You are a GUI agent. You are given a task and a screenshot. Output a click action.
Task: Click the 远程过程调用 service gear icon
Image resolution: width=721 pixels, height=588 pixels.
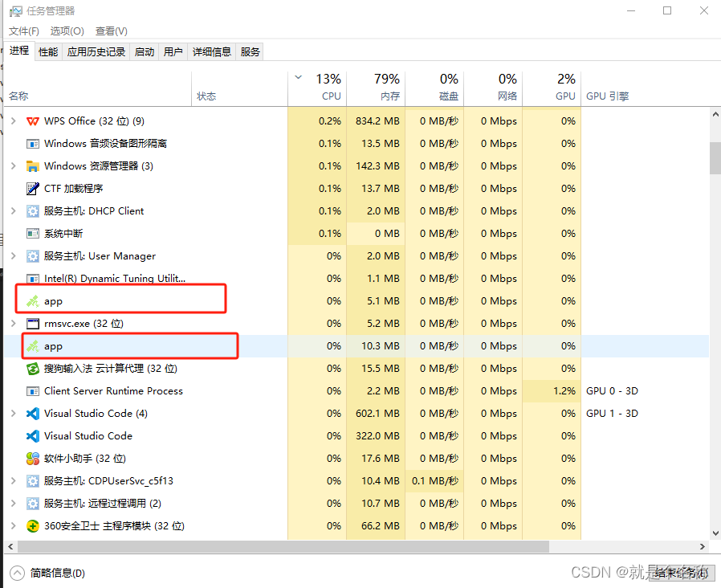[x=33, y=504]
